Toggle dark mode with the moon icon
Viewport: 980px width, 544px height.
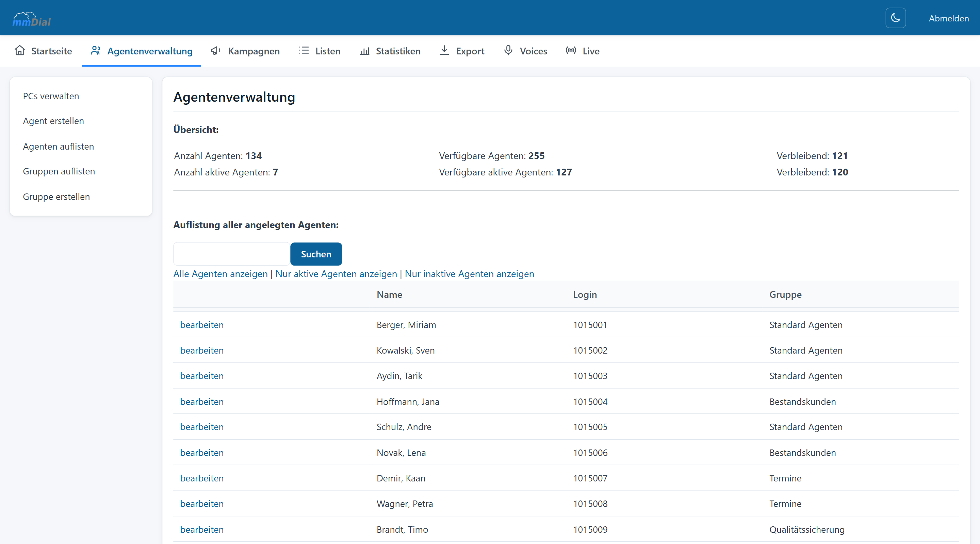point(896,18)
